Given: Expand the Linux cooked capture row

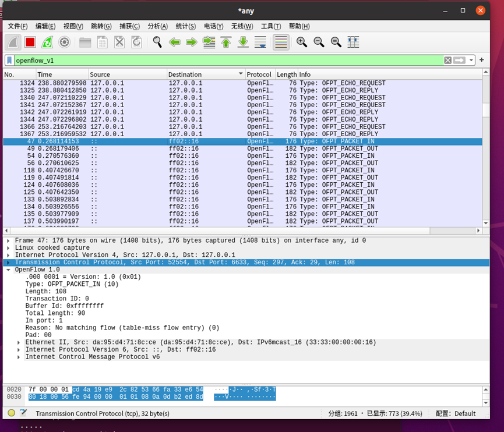Looking at the screenshot, I should tap(8, 248).
